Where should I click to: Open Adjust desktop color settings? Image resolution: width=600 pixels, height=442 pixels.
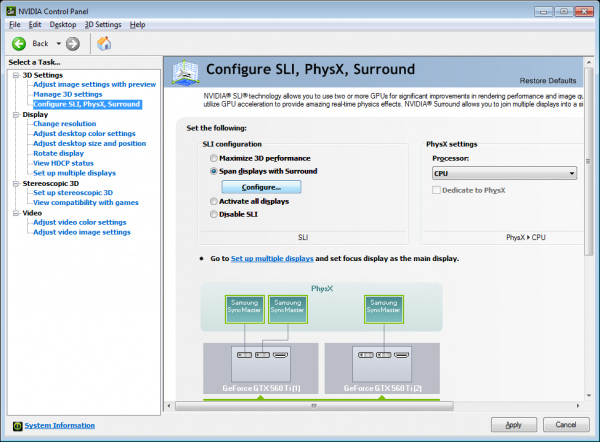[x=84, y=134]
